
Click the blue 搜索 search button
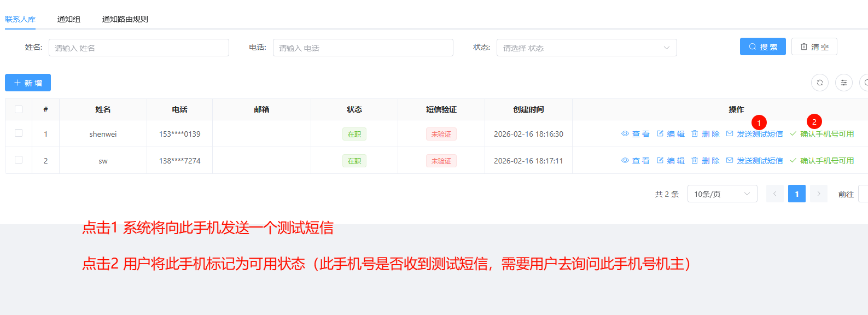coord(762,47)
